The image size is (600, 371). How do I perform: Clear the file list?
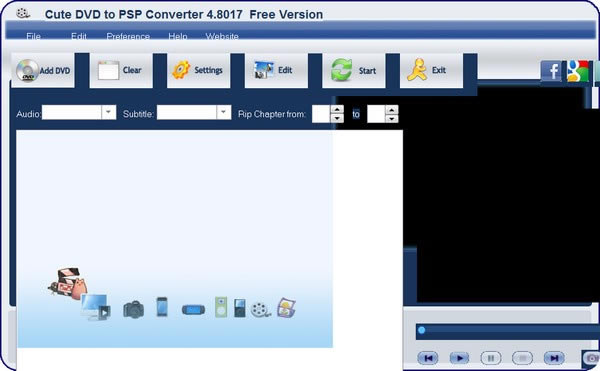pyautogui.click(x=121, y=70)
